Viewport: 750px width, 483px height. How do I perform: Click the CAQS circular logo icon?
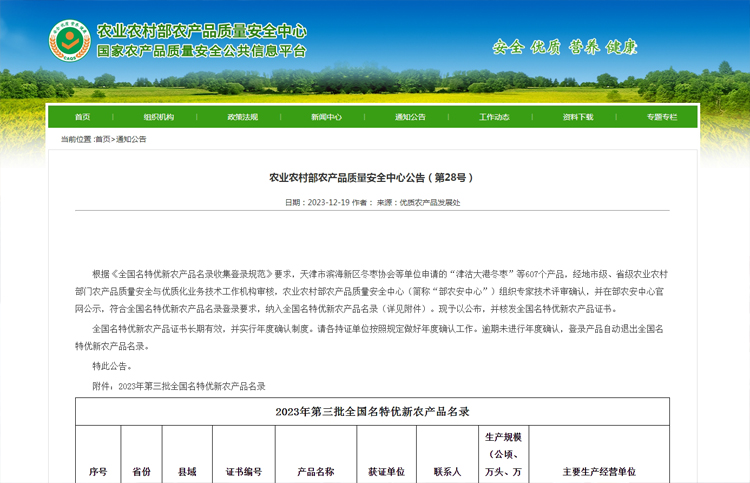70,41
